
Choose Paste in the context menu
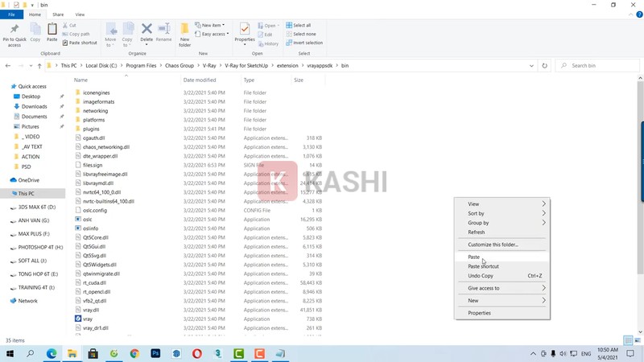pyautogui.click(x=474, y=257)
